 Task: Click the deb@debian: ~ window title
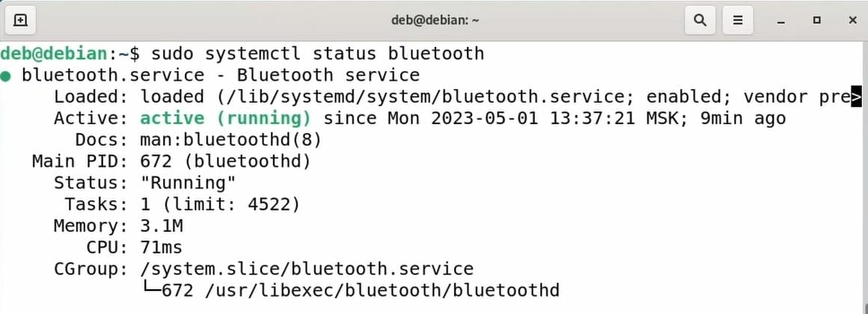435,20
